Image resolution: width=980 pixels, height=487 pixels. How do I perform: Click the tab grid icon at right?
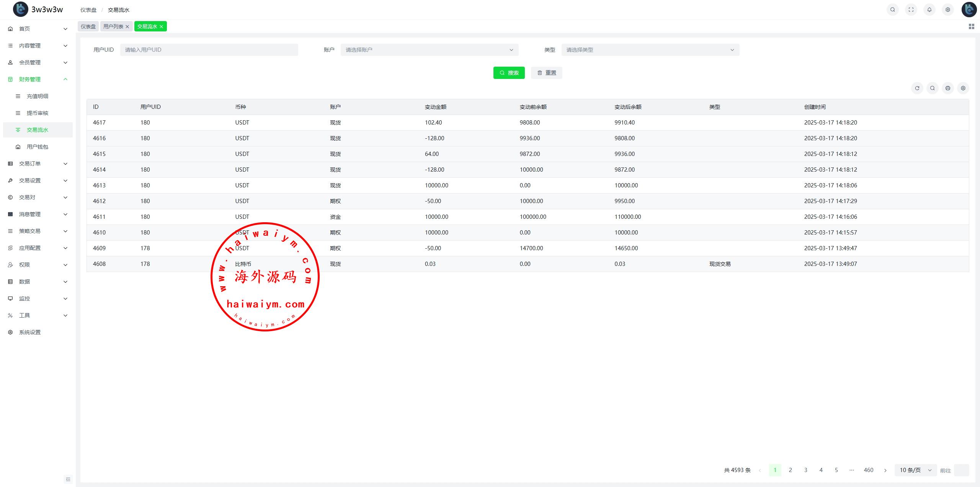tap(971, 26)
